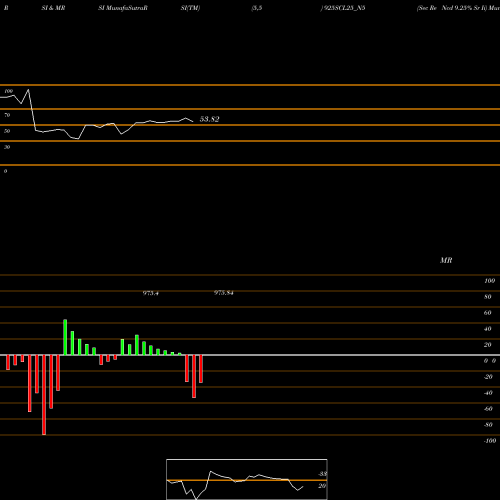Click the price label 973.84
The width and height of the screenshot is (500, 500).
click(224, 293)
